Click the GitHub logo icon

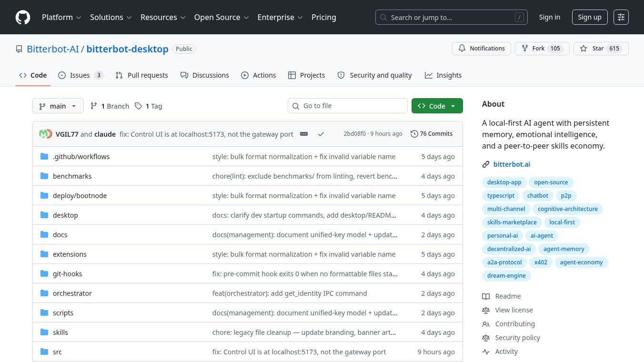coord(23,17)
